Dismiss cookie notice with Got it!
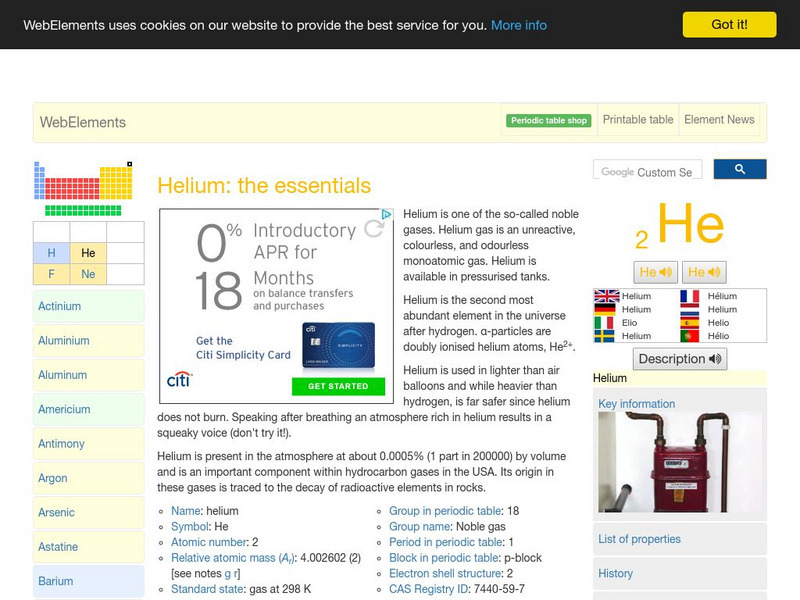The height and width of the screenshot is (600, 800). click(729, 24)
